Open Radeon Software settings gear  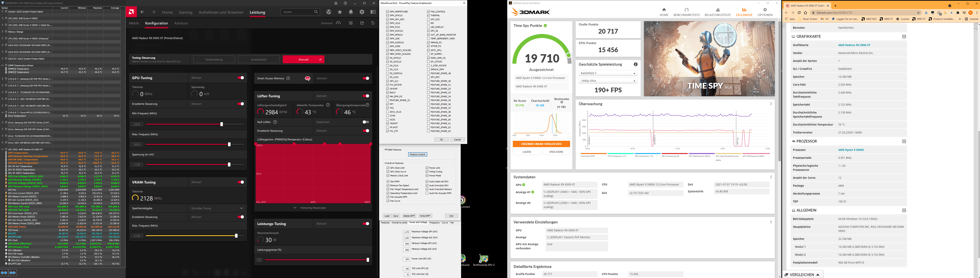pos(362,12)
